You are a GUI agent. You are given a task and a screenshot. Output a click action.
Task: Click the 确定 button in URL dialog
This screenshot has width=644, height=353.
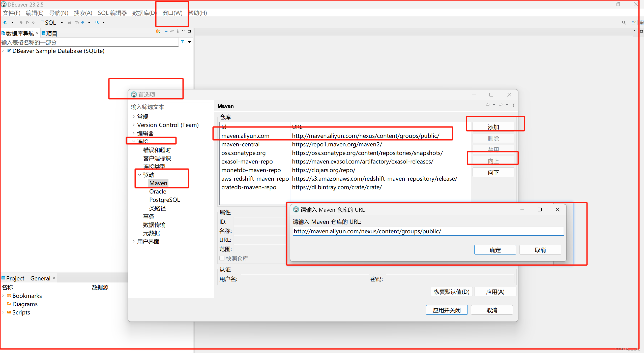(495, 250)
